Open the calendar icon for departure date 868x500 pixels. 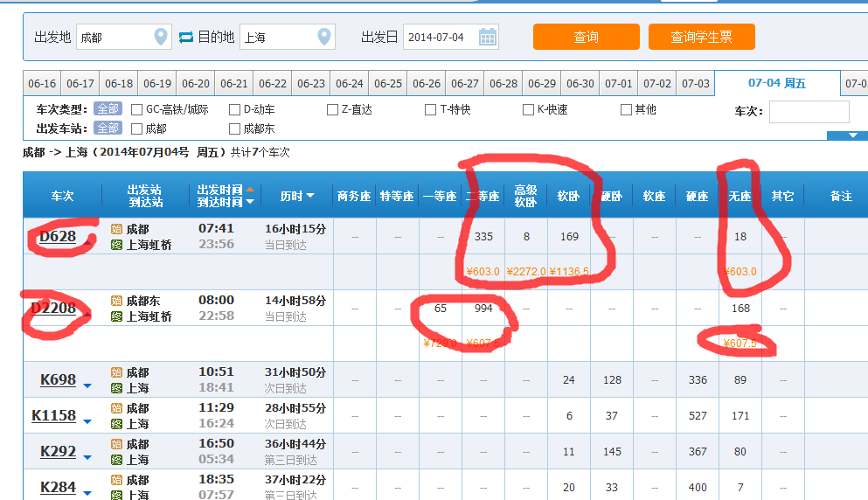(x=487, y=37)
